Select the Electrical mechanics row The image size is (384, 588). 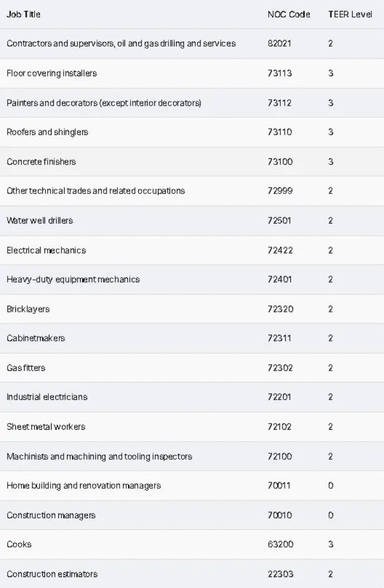click(x=46, y=250)
